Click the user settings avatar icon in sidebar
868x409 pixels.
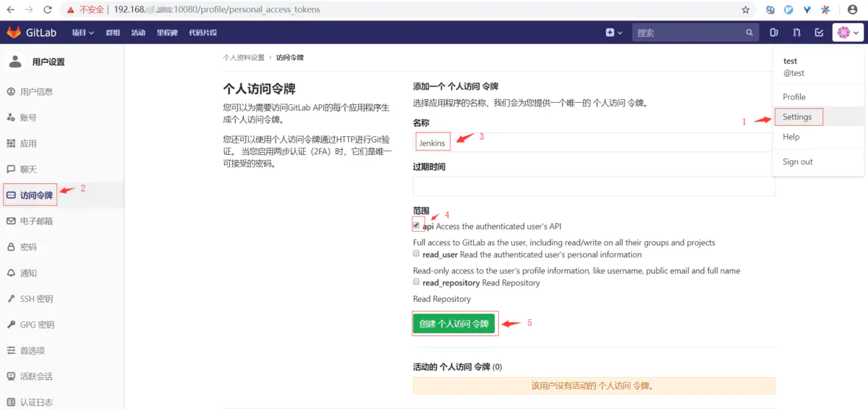click(x=15, y=62)
